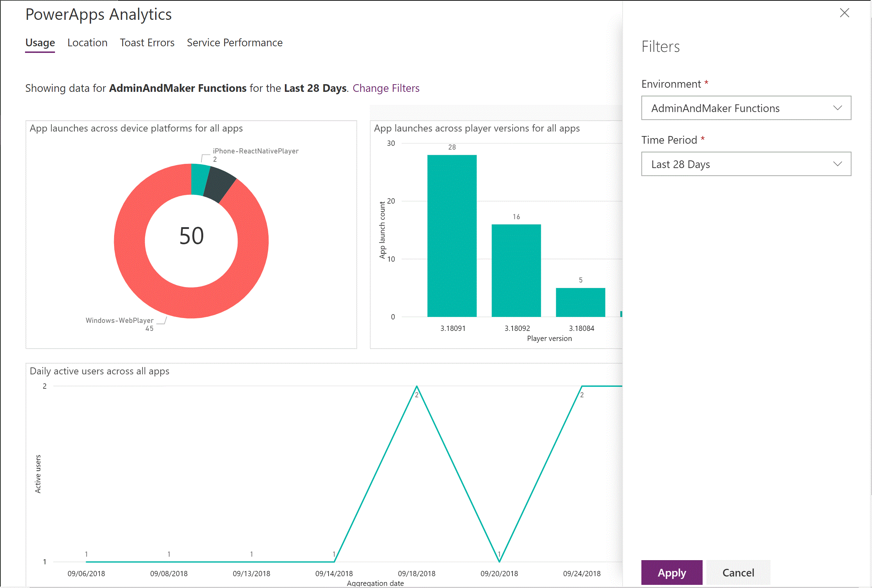Screen dimensions: 872x588
Task: Select the 3.18092 bar with 16 launches
Action: click(x=516, y=270)
